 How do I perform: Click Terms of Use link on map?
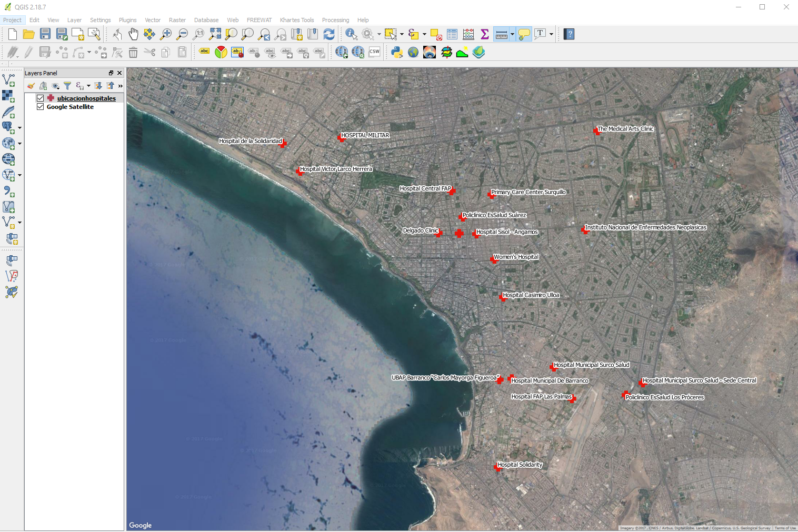click(x=785, y=528)
